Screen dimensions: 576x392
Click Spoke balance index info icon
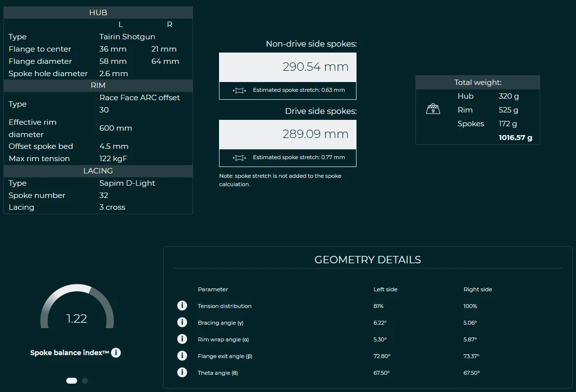click(116, 353)
